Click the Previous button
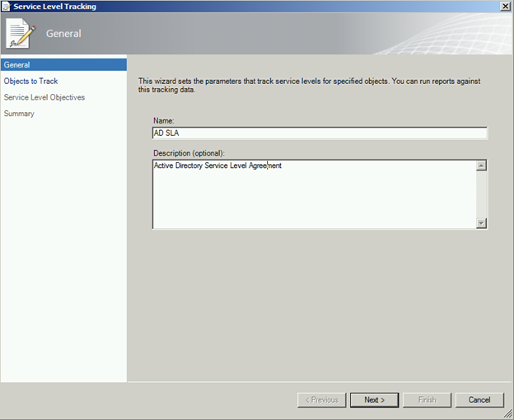 click(x=321, y=400)
